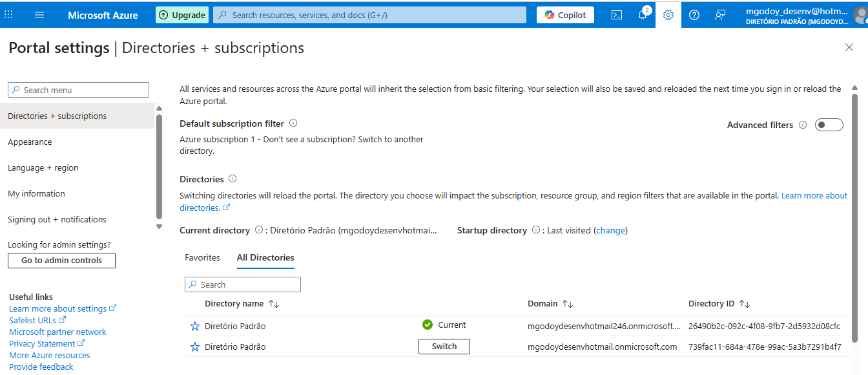Click the Switch directory button
Screen dimensions: 868x375
click(x=444, y=347)
